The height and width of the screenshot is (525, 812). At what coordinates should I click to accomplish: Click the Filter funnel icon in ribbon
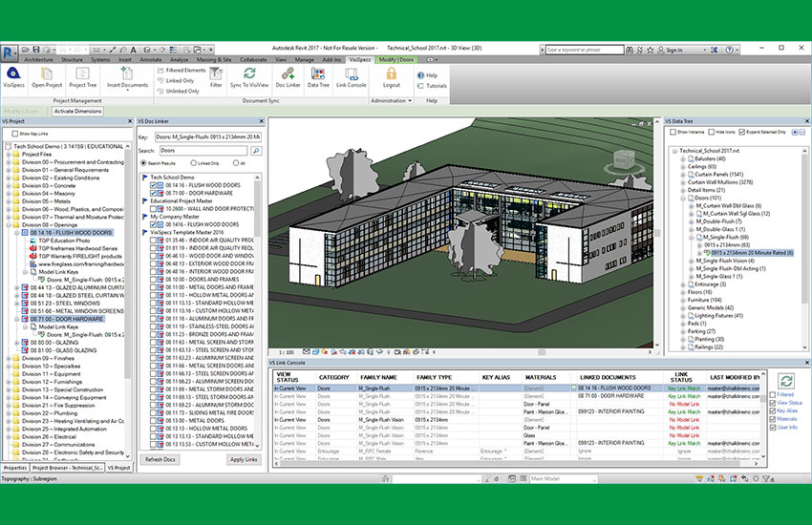pos(217,75)
